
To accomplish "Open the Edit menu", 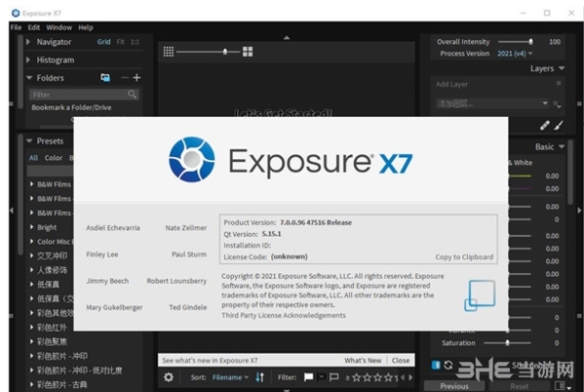I will [x=33, y=27].
